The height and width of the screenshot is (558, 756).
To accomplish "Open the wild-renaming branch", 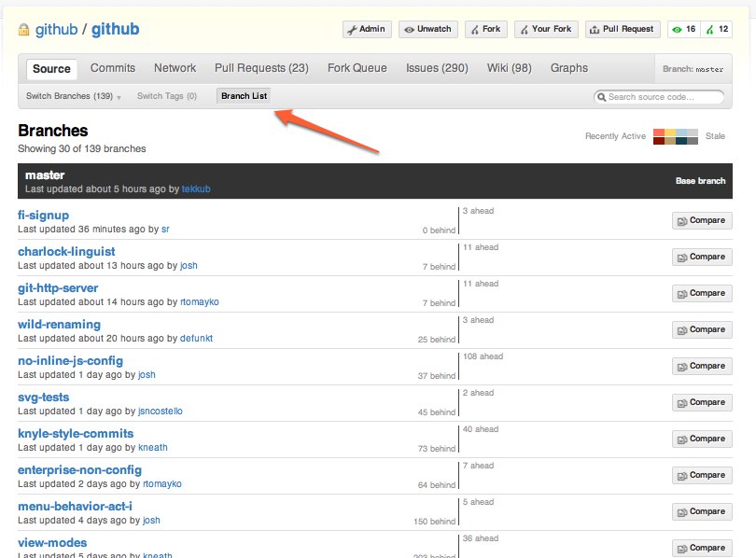I will (60, 325).
